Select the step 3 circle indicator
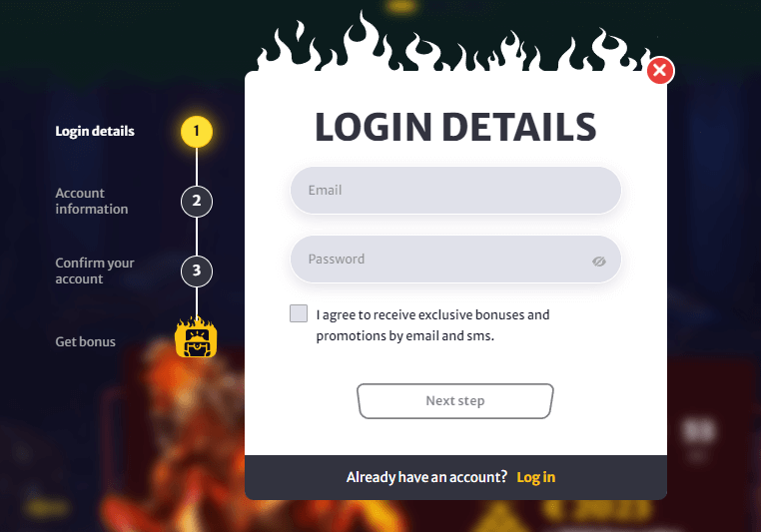The width and height of the screenshot is (761, 532). click(x=197, y=271)
